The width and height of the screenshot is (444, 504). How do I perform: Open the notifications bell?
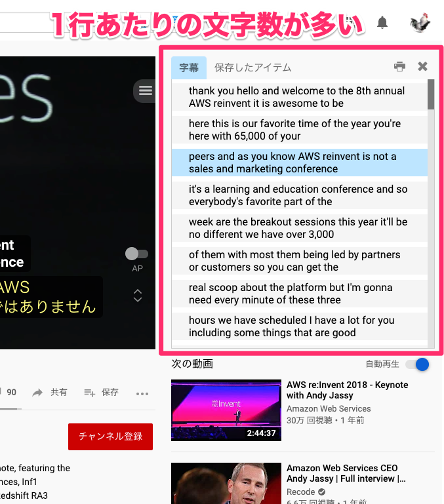[382, 23]
